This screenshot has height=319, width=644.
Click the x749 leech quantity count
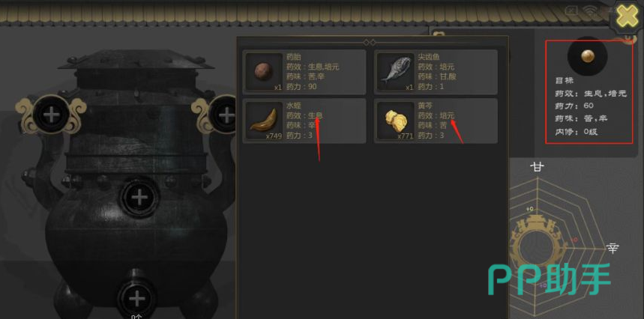274,136
